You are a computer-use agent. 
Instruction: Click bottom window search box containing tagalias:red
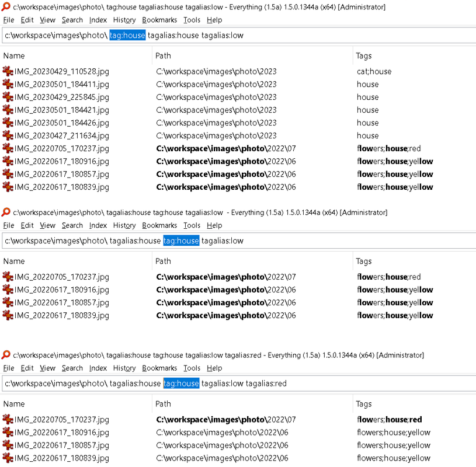point(239,384)
